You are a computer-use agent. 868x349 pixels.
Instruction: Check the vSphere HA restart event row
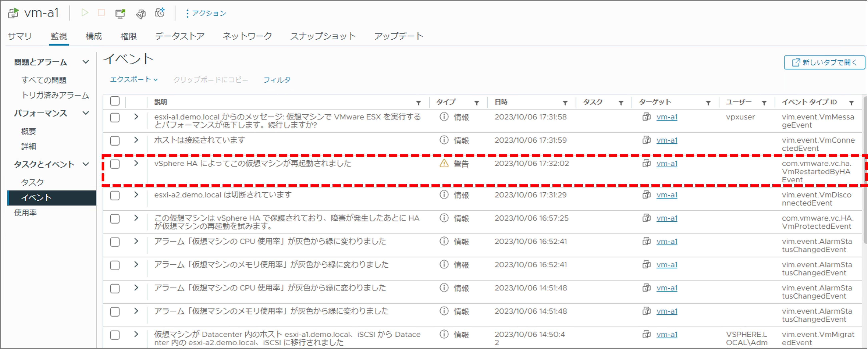click(115, 164)
